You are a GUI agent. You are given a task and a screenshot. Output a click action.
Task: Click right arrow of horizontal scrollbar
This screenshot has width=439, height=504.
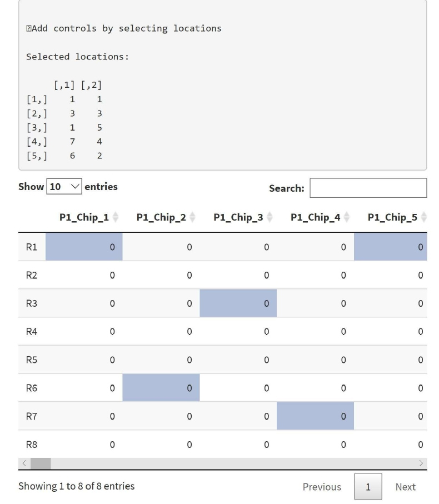[421, 463]
